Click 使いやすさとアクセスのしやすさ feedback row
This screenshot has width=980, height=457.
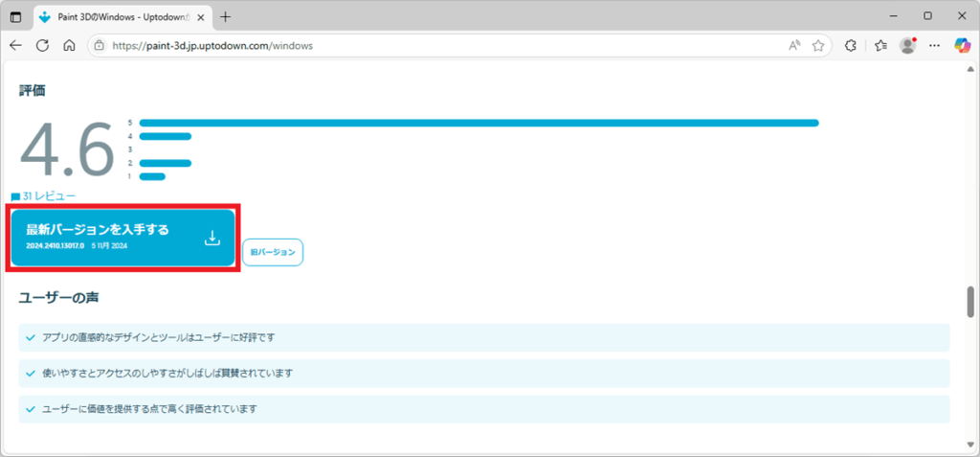[x=484, y=373]
